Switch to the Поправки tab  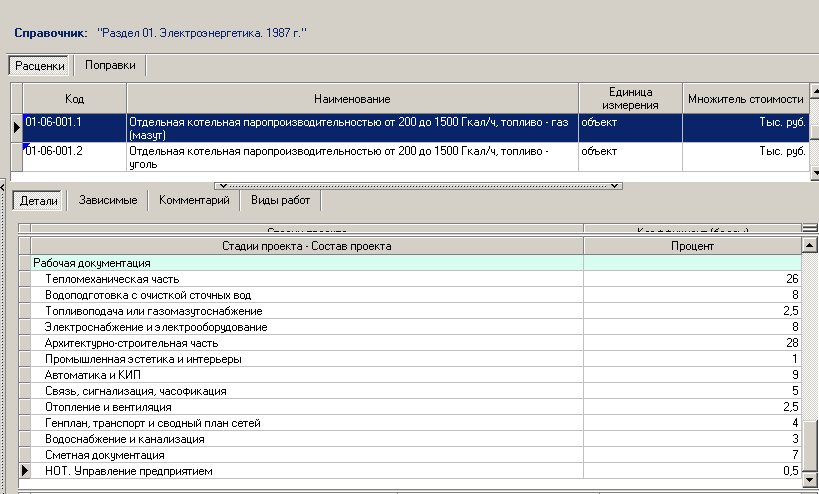tap(111, 66)
